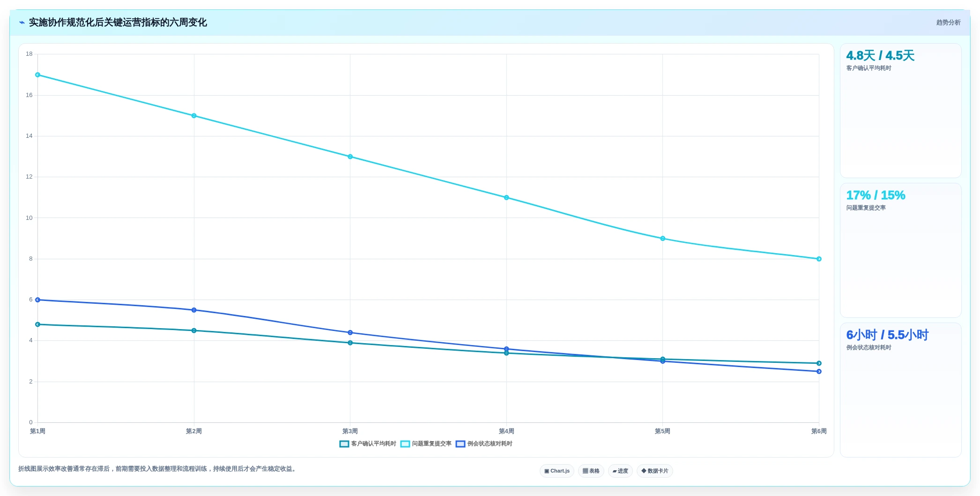The width and height of the screenshot is (980, 496).
Task: Click the 第2周 point at 5.5 on the 例会状态核对耗时 line
Action: (194, 310)
